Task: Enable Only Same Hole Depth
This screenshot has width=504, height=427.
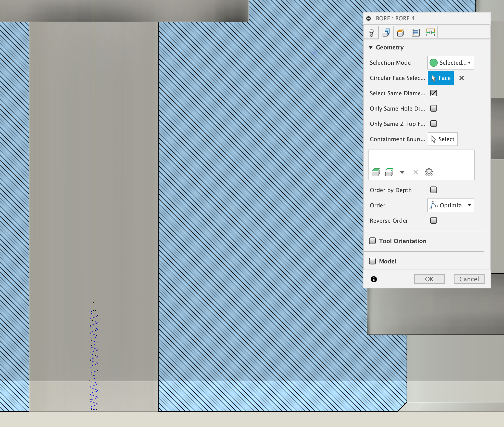Action: (x=433, y=108)
